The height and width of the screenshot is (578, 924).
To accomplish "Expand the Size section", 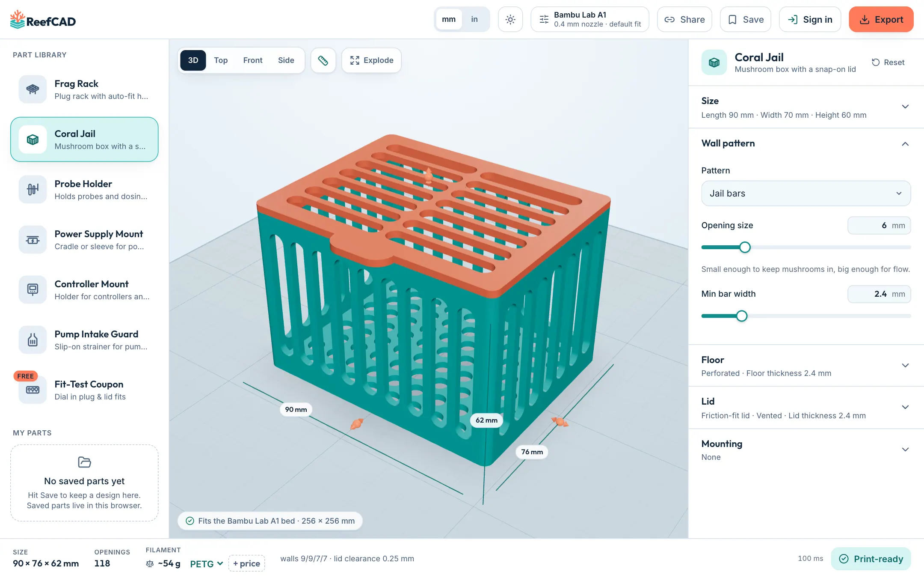I will point(806,107).
